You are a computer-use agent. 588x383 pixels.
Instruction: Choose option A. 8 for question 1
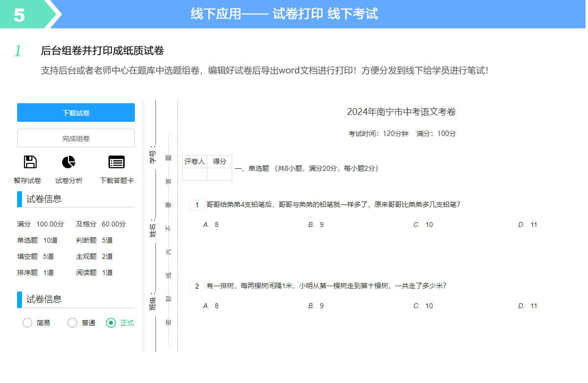pyautogui.click(x=211, y=225)
